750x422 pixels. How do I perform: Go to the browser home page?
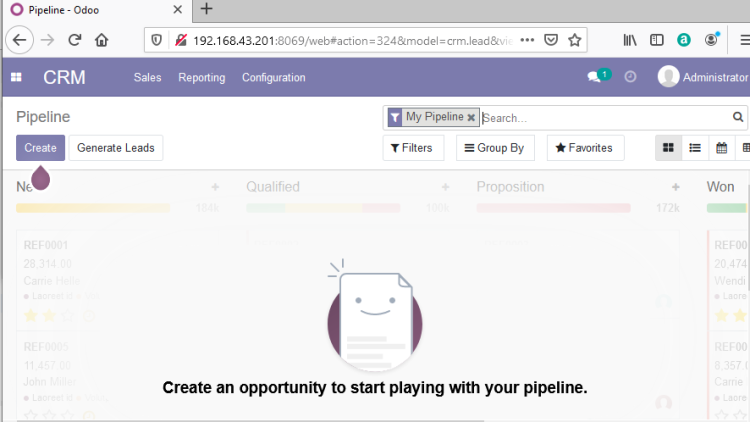pyautogui.click(x=101, y=40)
